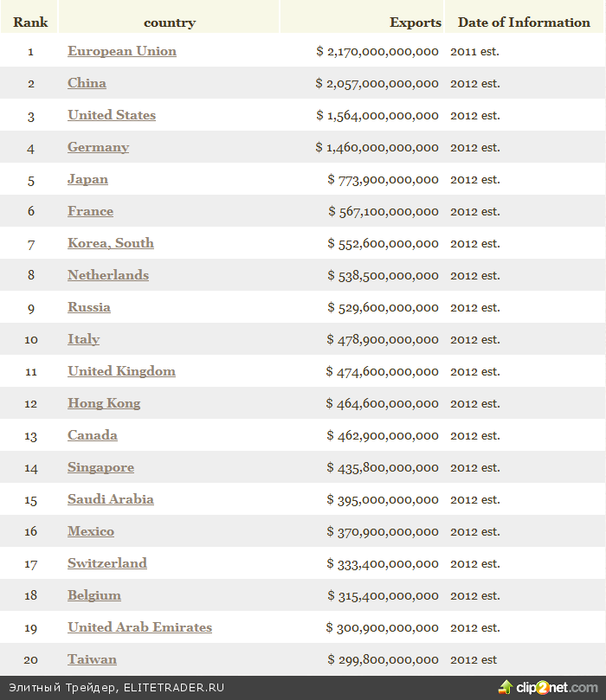Image resolution: width=606 pixels, height=700 pixels.
Task: Select the France country link
Action: (90, 211)
